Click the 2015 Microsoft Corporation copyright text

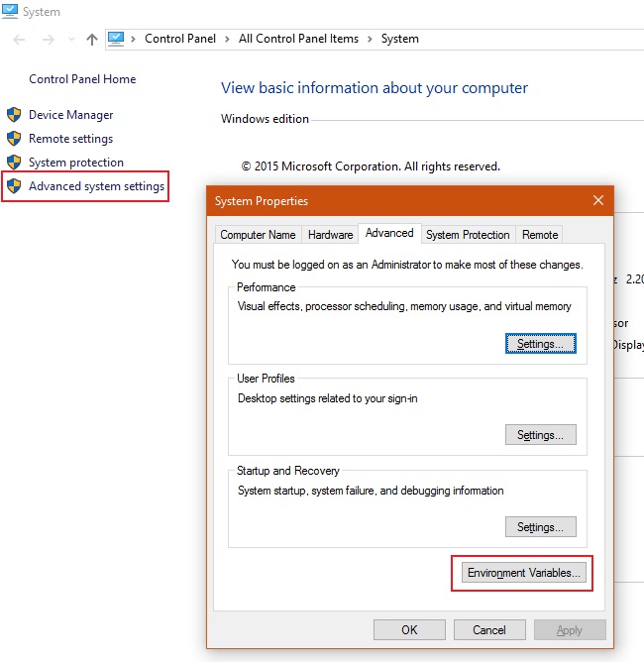click(x=371, y=166)
